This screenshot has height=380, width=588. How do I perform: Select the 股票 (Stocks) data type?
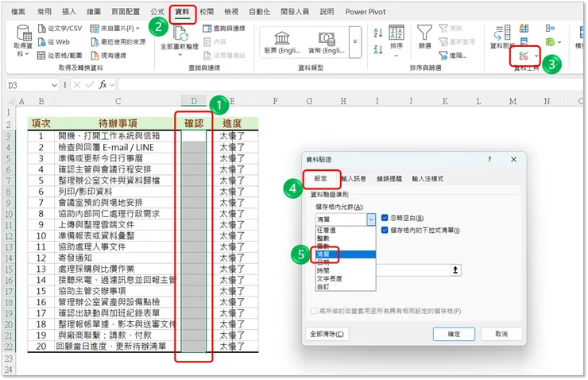click(x=282, y=42)
